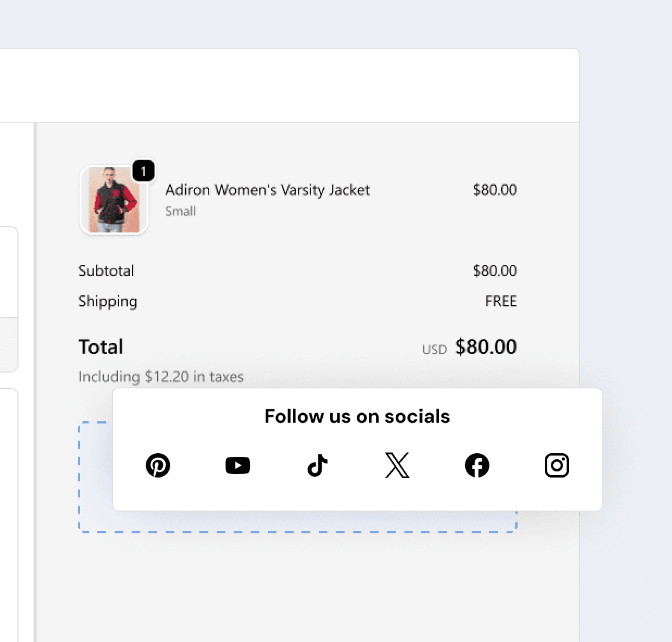The height and width of the screenshot is (642, 672).
Task: Click the Adiron Women's Varsity Jacket title
Action: tap(268, 190)
